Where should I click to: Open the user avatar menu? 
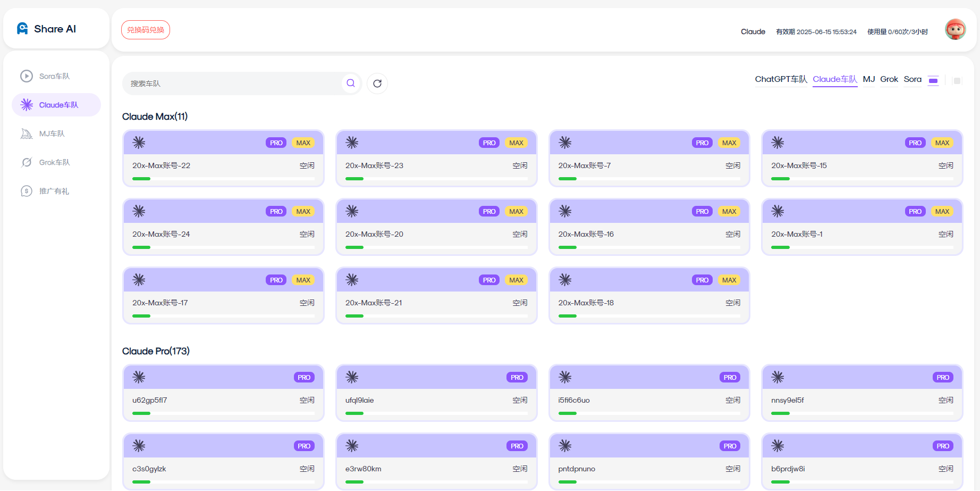955,29
